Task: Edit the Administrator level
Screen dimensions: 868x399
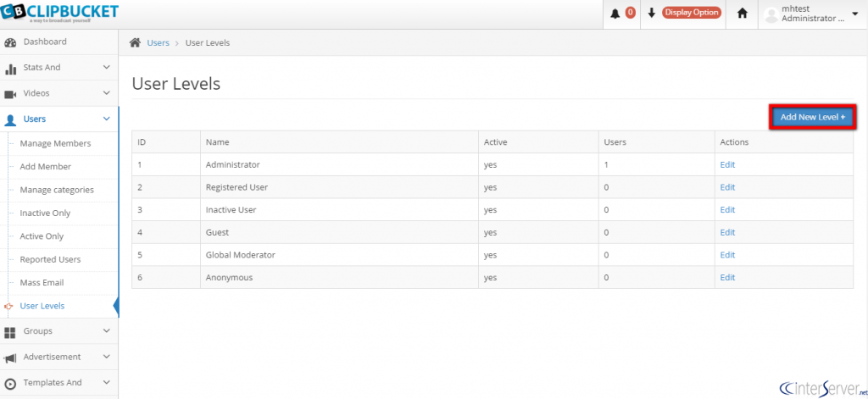Action: pyautogui.click(x=727, y=164)
